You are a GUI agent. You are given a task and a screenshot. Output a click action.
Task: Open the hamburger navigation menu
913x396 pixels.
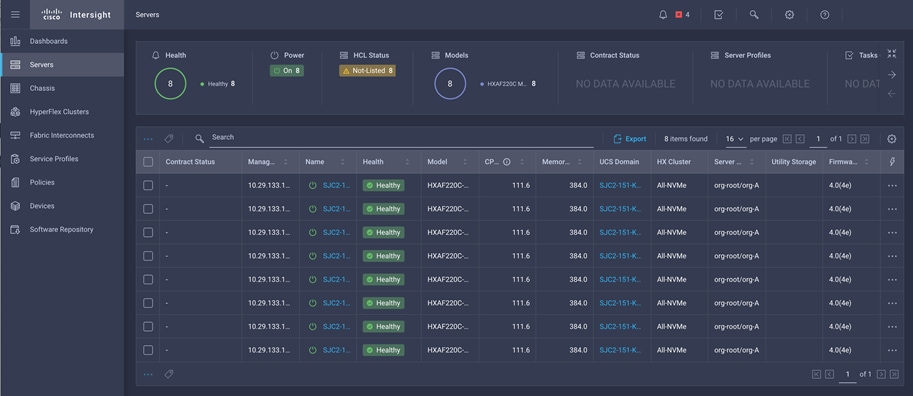click(x=15, y=15)
